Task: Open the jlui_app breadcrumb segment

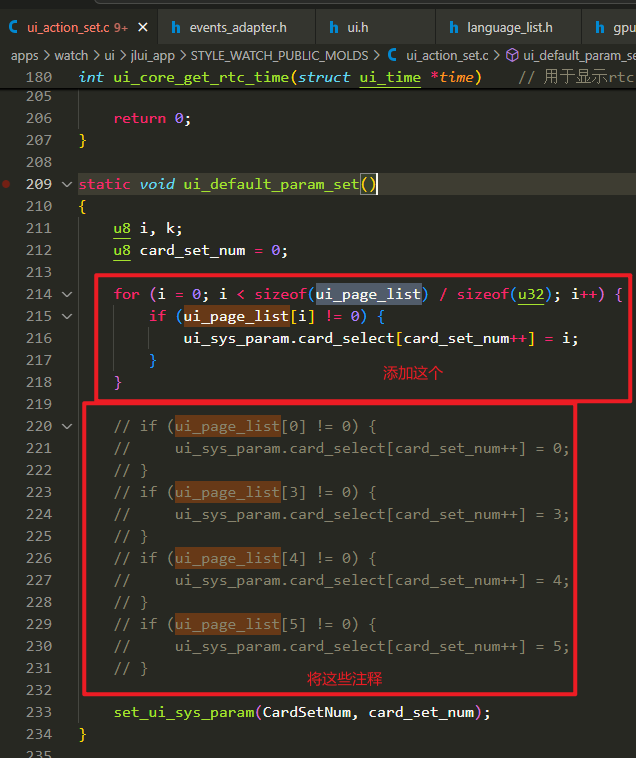Action: tap(152, 56)
